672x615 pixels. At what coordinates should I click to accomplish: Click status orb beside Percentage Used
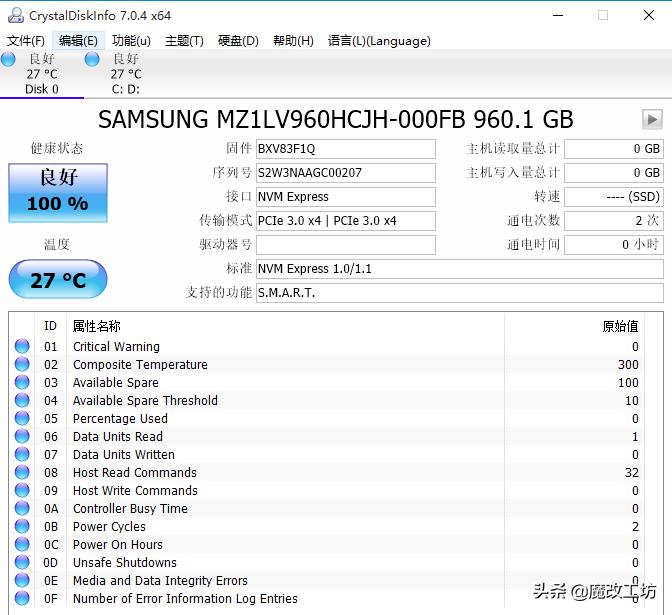pyautogui.click(x=22, y=419)
